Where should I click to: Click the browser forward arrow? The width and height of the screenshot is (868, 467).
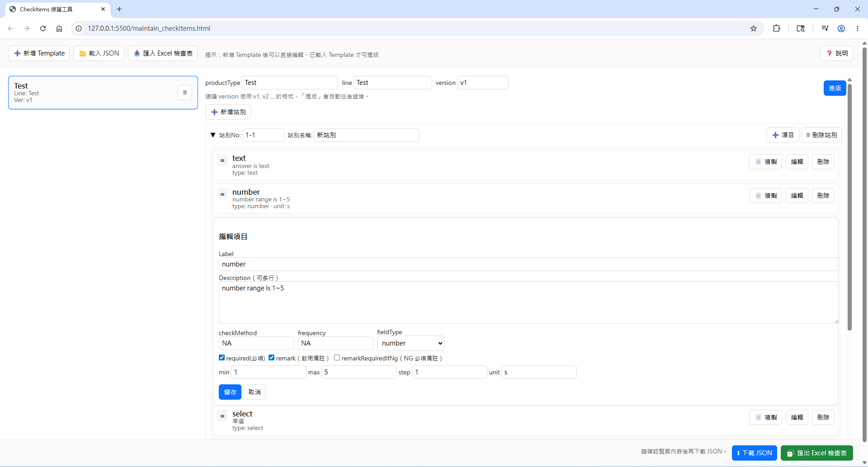click(x=27, y=28)
